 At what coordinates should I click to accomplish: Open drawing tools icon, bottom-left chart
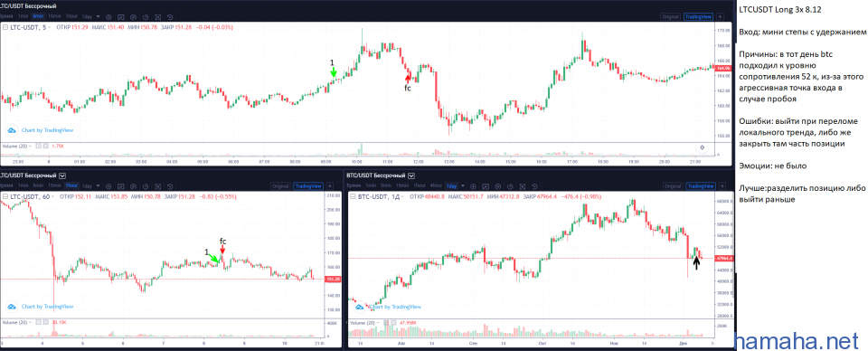(120, 186)
